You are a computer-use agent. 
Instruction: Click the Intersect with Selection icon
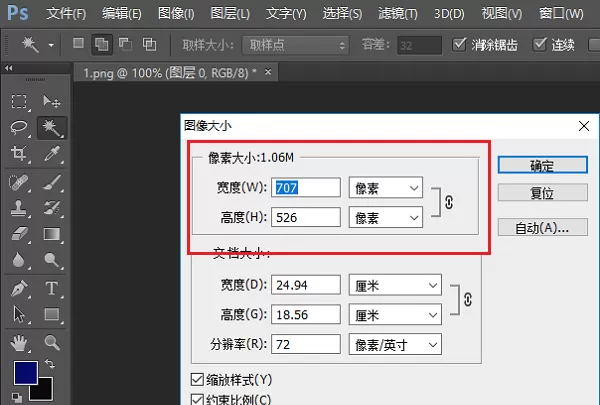point(149,44)
